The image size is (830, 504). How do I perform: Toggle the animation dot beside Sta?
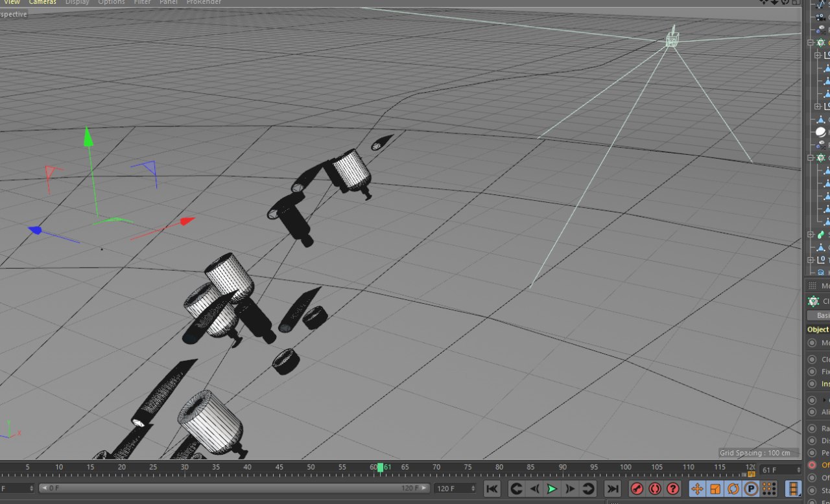(x=812, y=490)
